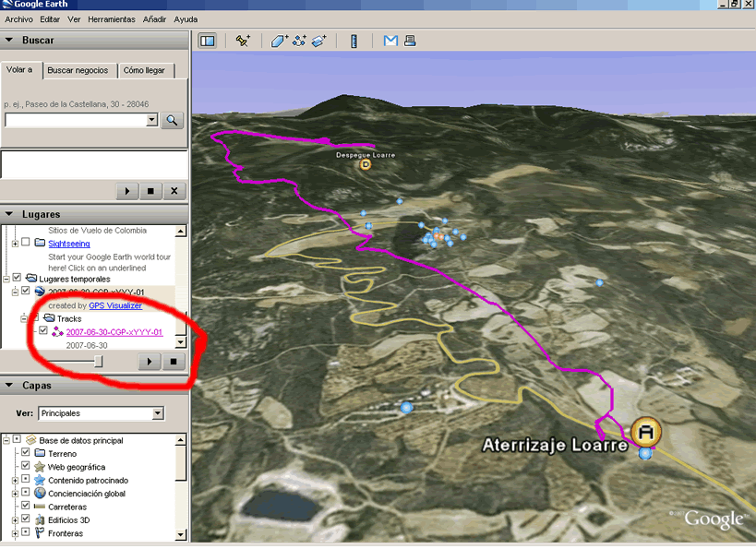Image resolution: width=756 pixels, height=549 pixels.
Task: Open the Añadir menu
Action: click(x=154, y=19)
